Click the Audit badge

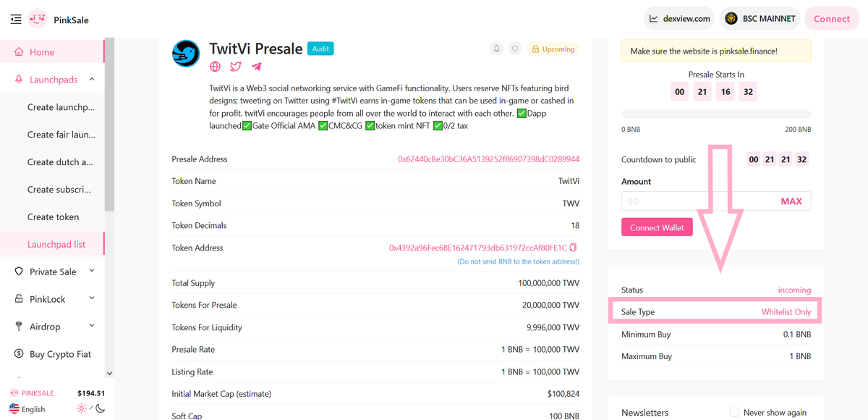pyautogui.click(x=320, y=49)
